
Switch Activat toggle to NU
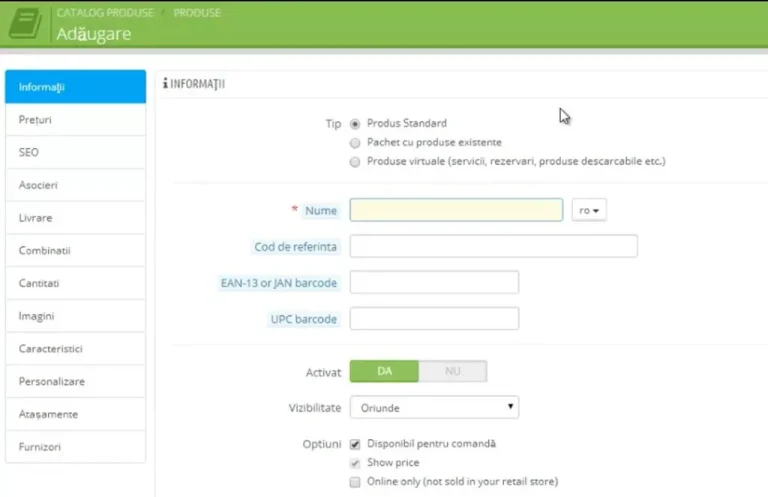[453, 371]
